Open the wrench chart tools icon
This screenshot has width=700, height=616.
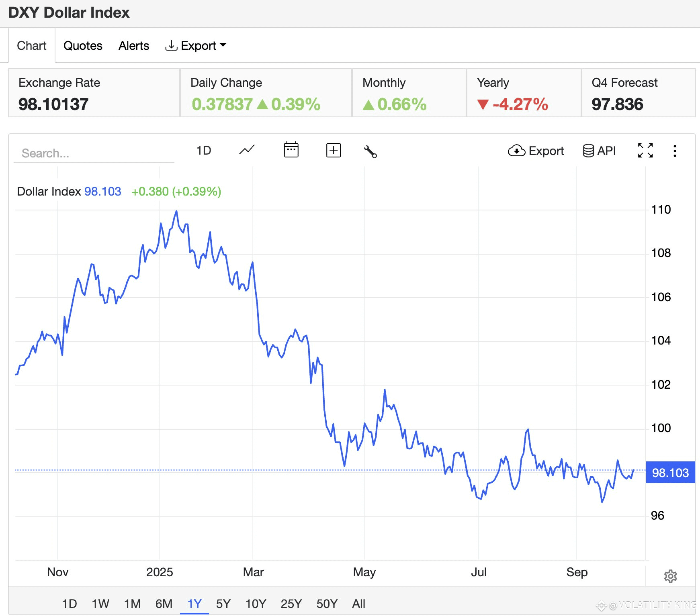coord(370,151)
